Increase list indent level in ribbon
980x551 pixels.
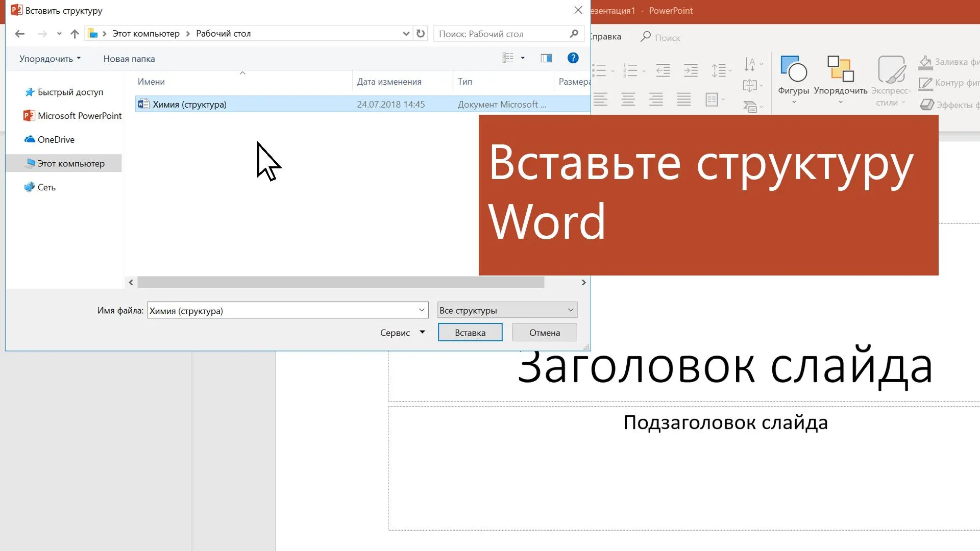(691, 70)
